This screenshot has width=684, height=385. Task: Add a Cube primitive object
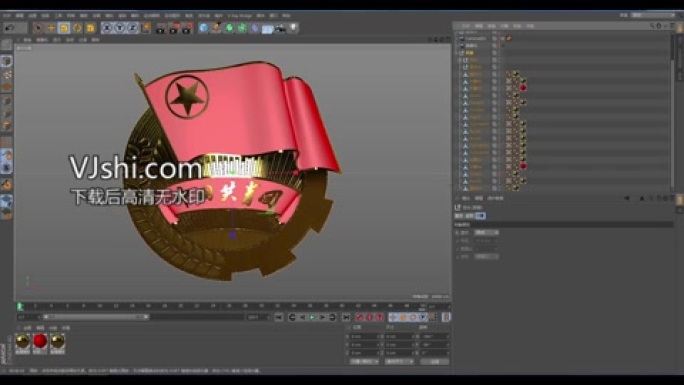point(203,28)
